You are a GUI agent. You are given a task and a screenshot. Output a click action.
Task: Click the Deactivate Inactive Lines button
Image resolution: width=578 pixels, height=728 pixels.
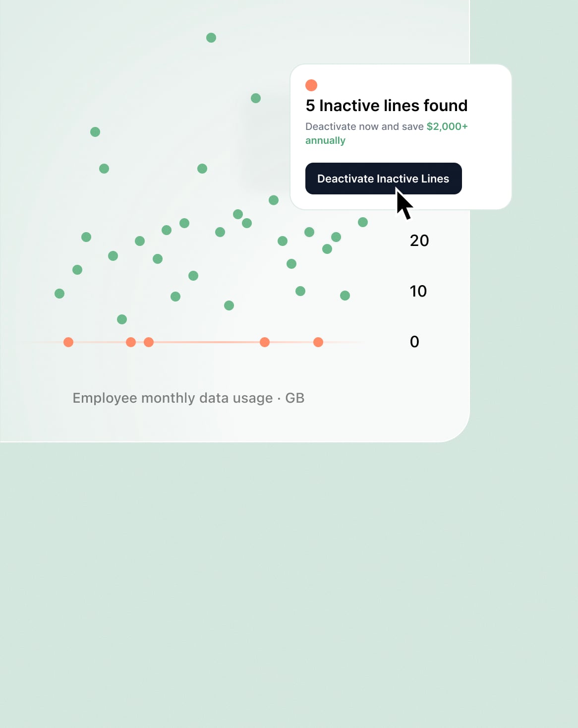(x=383, y=179)
